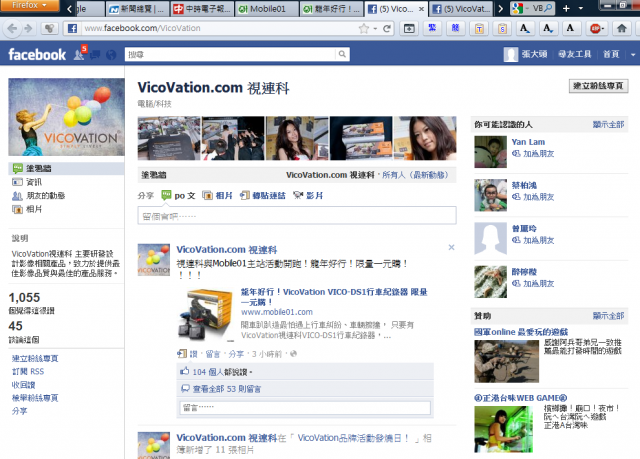Open last photo in photo strip
640x459 pixels.
425,138
